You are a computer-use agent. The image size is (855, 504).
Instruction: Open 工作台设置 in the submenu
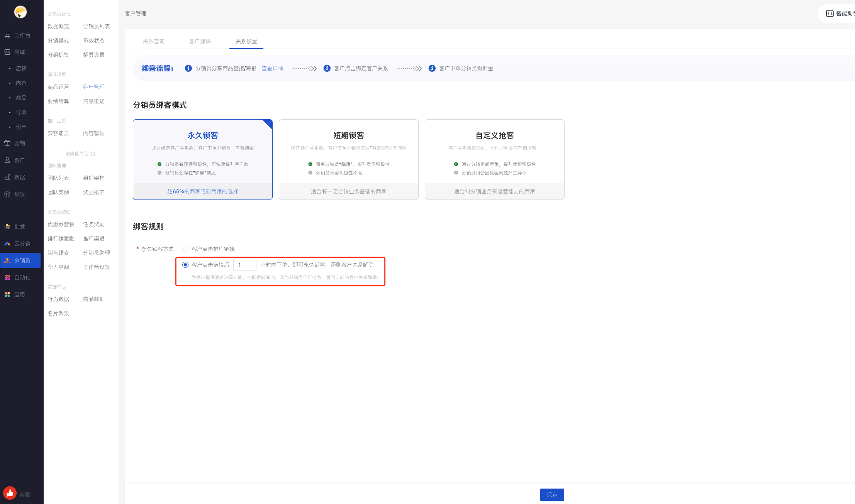click(x=97, y=267)
